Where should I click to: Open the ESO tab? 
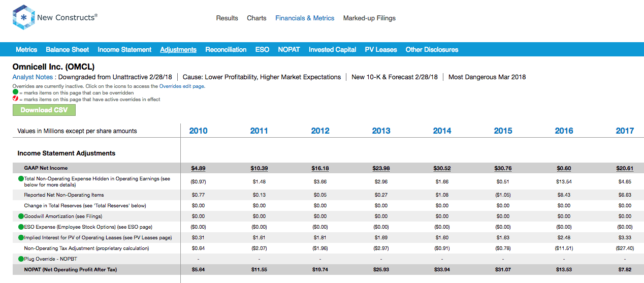coord(262,49)
